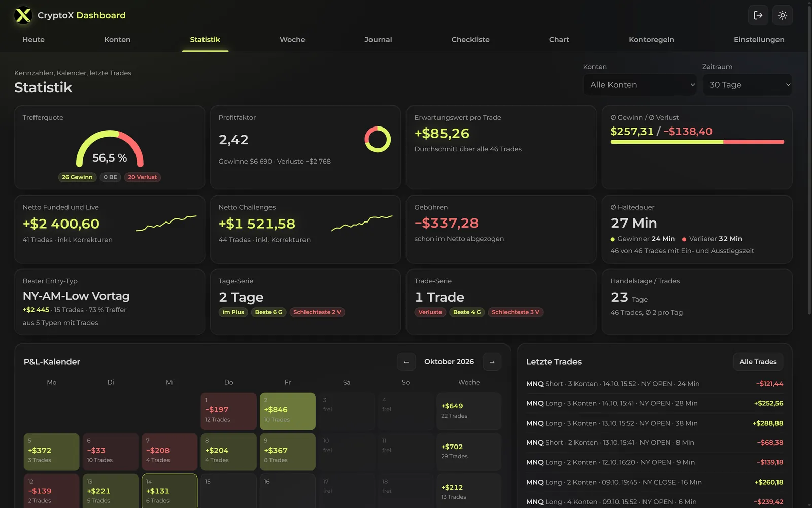Click the Oktober 2026 month label

(449, 362)
